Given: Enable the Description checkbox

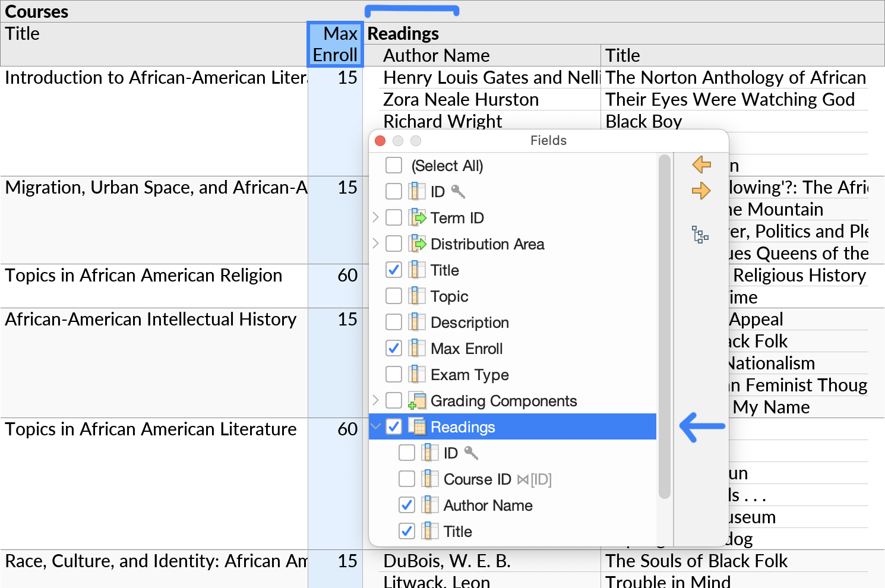Looking at the screenshot, I should 393,322.
